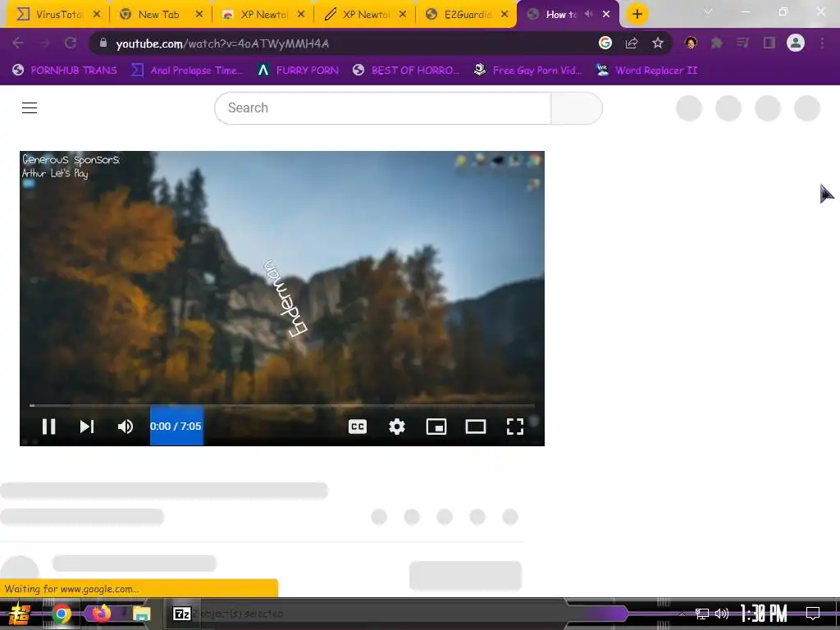Toggle Chrome side panel
The width and height of the screenshot is (840, 630).
[769, 43]
